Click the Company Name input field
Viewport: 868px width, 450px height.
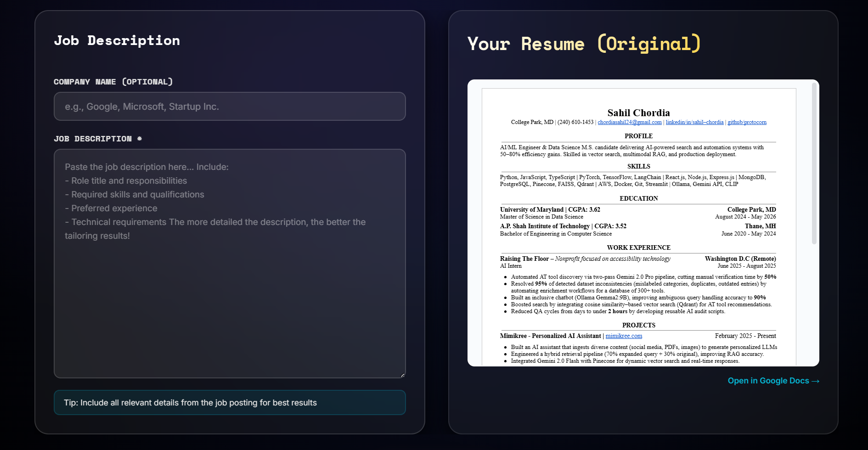pos(230,107)
